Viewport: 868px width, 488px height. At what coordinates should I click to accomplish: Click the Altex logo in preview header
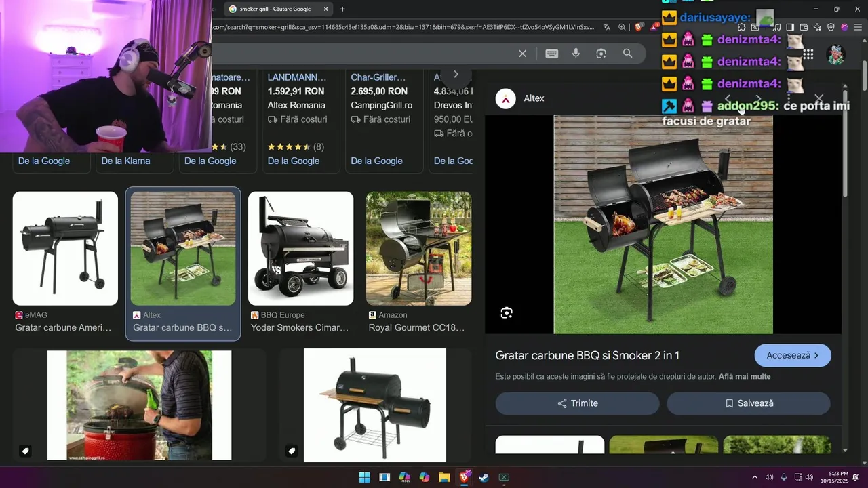click(506, 98)
